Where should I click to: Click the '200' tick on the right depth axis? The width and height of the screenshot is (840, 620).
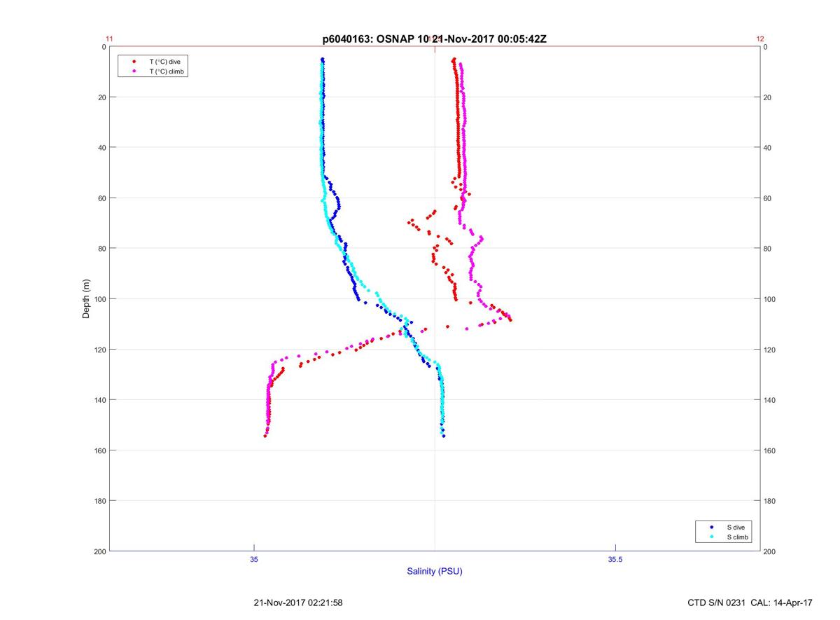[770, 551]
